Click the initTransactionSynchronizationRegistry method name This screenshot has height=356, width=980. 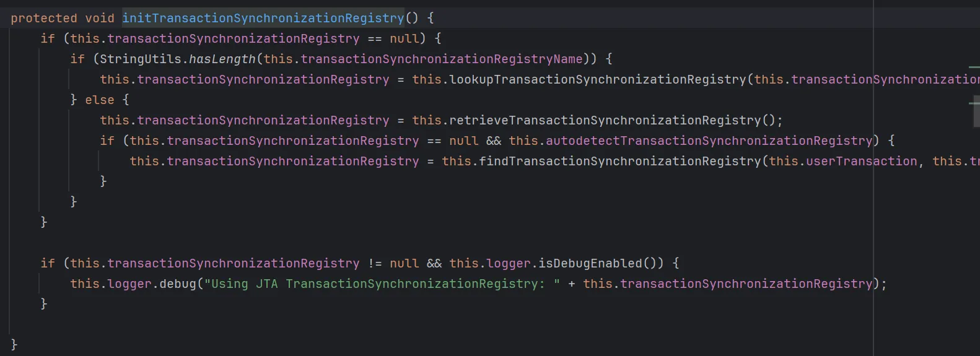[263, 18]
